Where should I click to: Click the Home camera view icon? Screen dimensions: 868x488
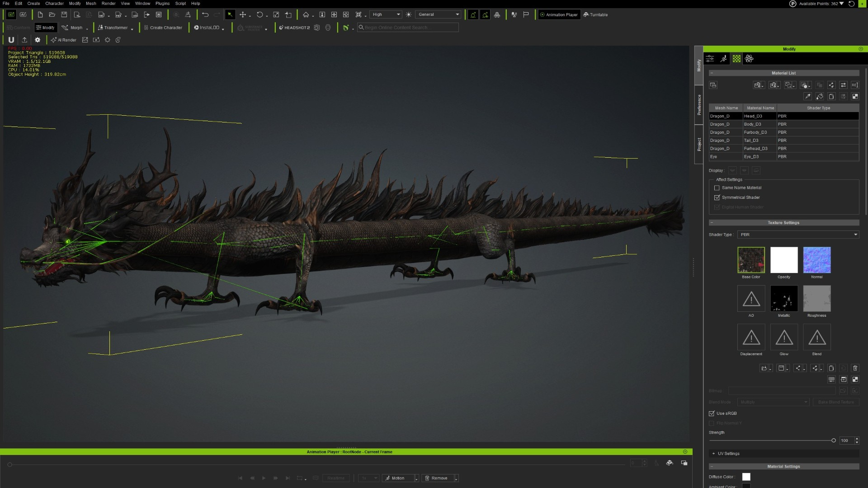point(306,14)
